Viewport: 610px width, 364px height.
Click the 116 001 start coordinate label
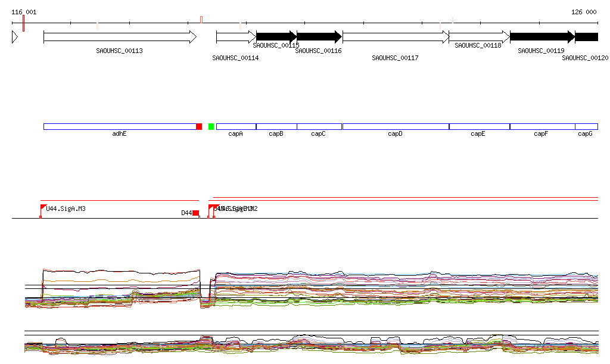tap(24, 12)
